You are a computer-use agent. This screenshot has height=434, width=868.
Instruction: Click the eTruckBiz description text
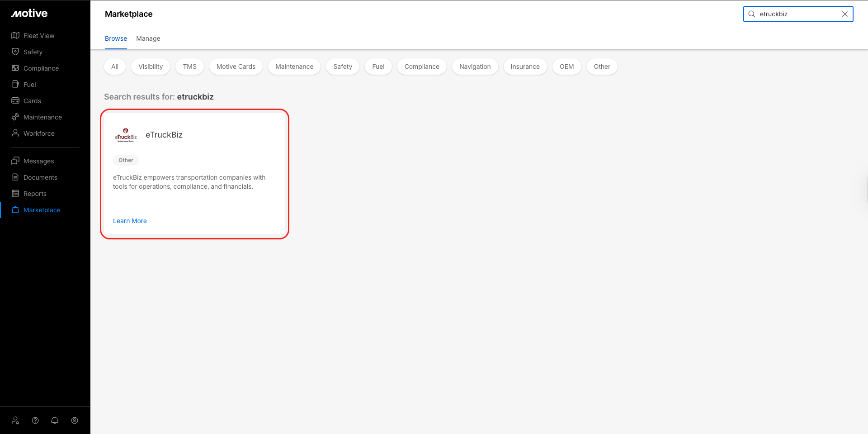point(189,182)
